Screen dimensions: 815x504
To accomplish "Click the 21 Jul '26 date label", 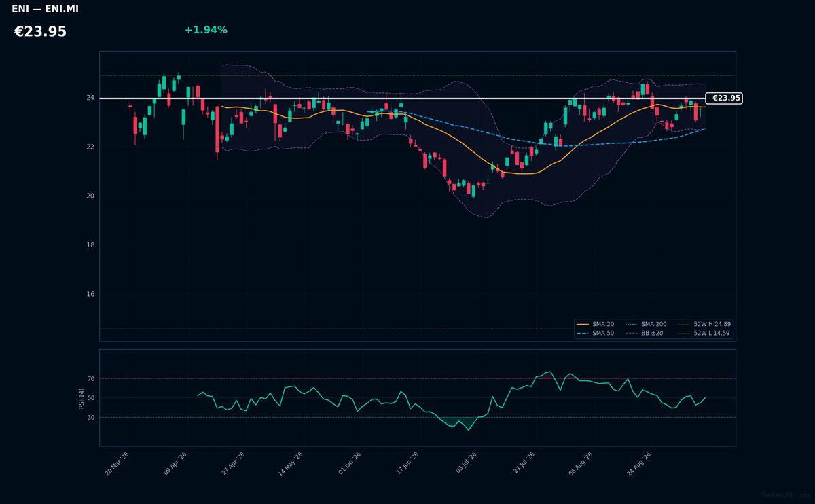I will (x=524, y=463).
